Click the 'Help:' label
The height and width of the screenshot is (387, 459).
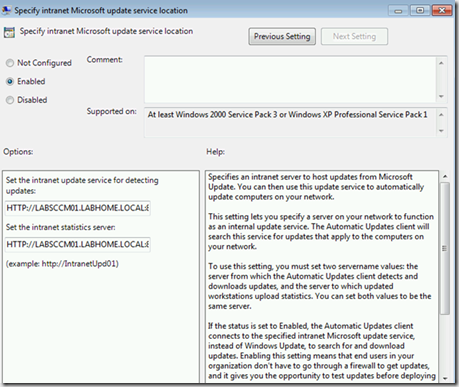(215, 152)
